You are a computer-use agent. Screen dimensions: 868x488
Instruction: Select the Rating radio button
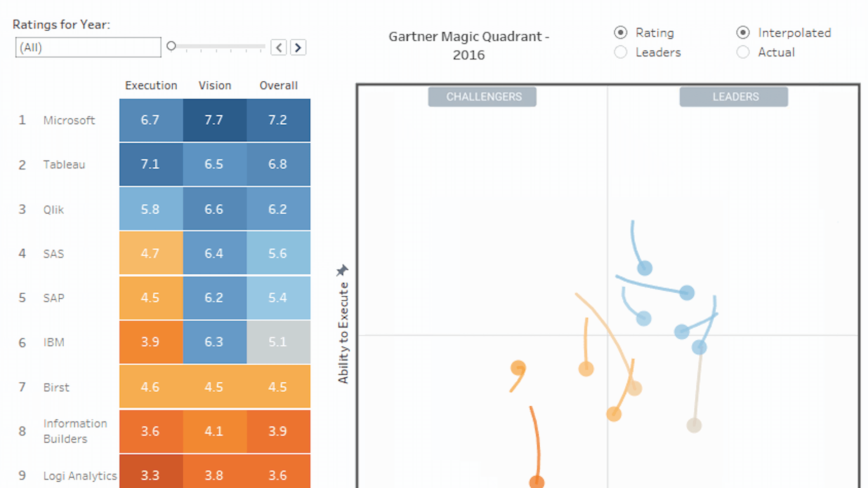pyautogui.click(x=621, y=33)
